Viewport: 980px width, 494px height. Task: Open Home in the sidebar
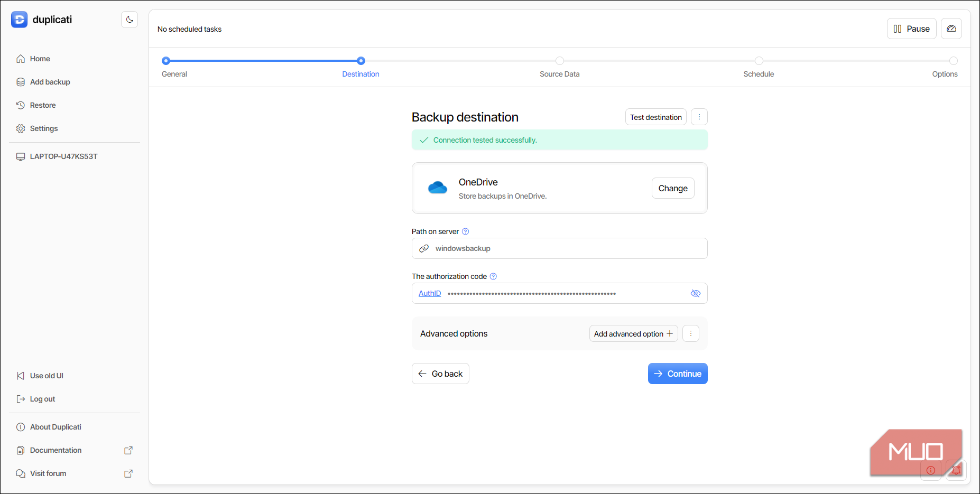point(40,59)
